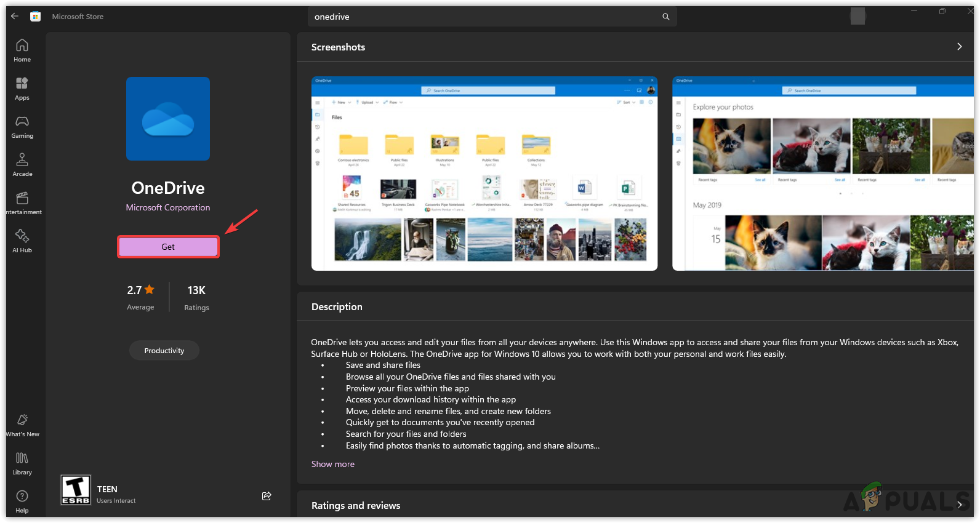The width and height of the screenshot is (980, 523).
Task: Open the Gaming section
Action: coord(22,127)
